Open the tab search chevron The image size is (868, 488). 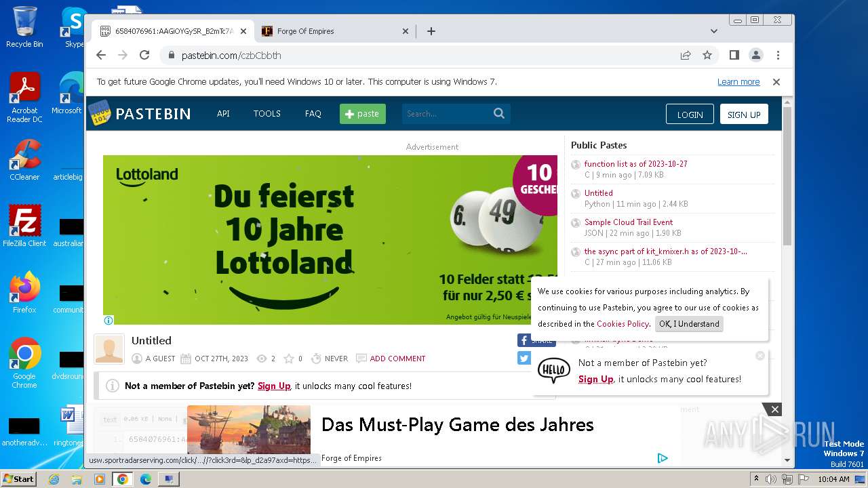(714, 31)
